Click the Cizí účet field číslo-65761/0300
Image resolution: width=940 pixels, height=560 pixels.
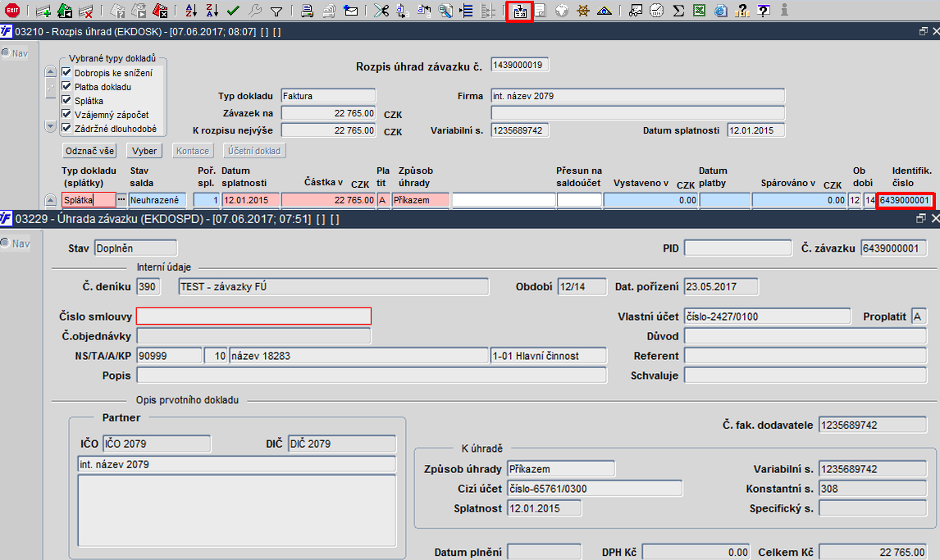pyautogui.click(x=595, y=489)
